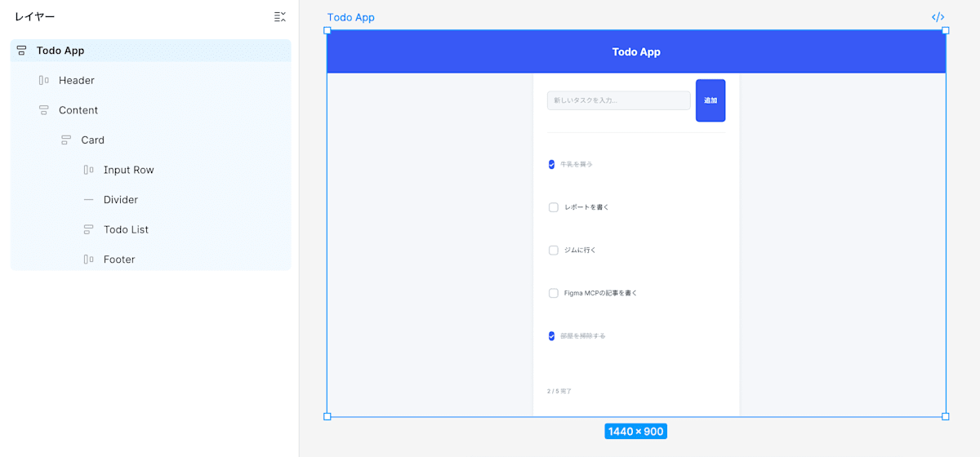Image resolution: width=980 pixels, height=457 pixels.
Task: Check the レポートを書く checkbox
Action: (x=554, y=207)
